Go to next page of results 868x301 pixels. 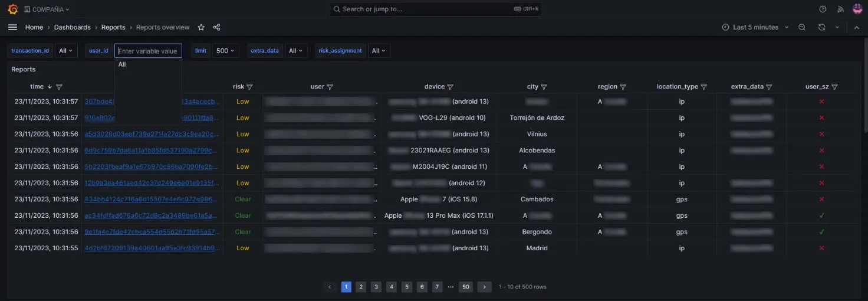(x=484, y=287)
